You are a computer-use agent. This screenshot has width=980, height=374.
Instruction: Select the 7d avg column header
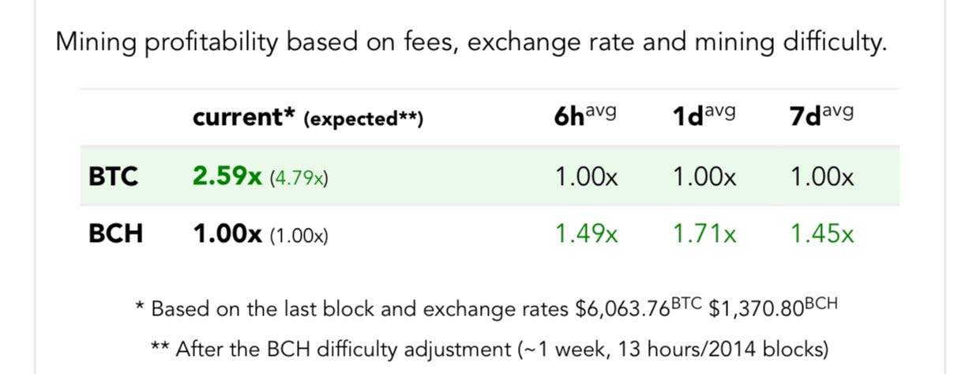pos(821,117)
